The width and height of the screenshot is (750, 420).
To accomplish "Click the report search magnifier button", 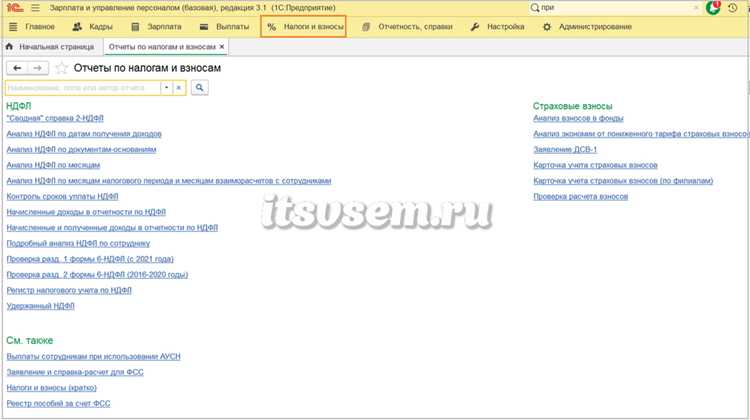I will [x=199, y=88].
